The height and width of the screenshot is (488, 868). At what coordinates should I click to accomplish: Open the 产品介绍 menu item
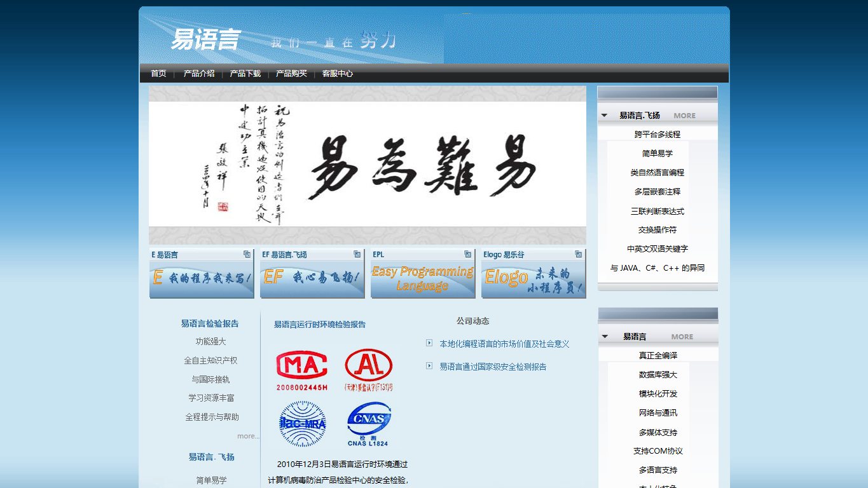click(199, 74)
